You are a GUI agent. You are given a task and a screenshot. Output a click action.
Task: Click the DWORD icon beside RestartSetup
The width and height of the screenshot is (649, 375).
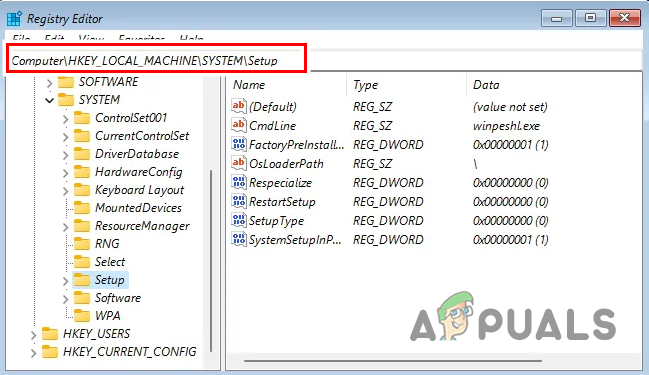[x=239, y=202]
